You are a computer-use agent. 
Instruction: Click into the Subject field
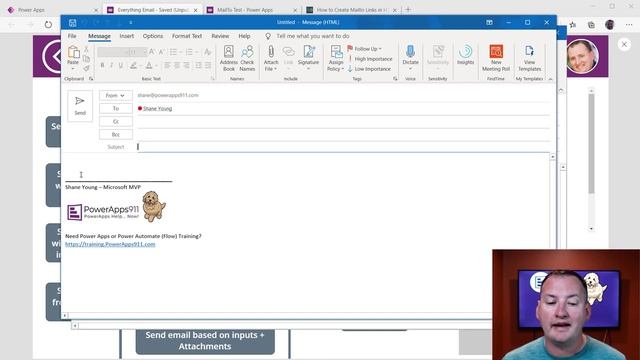coord(343,147)
